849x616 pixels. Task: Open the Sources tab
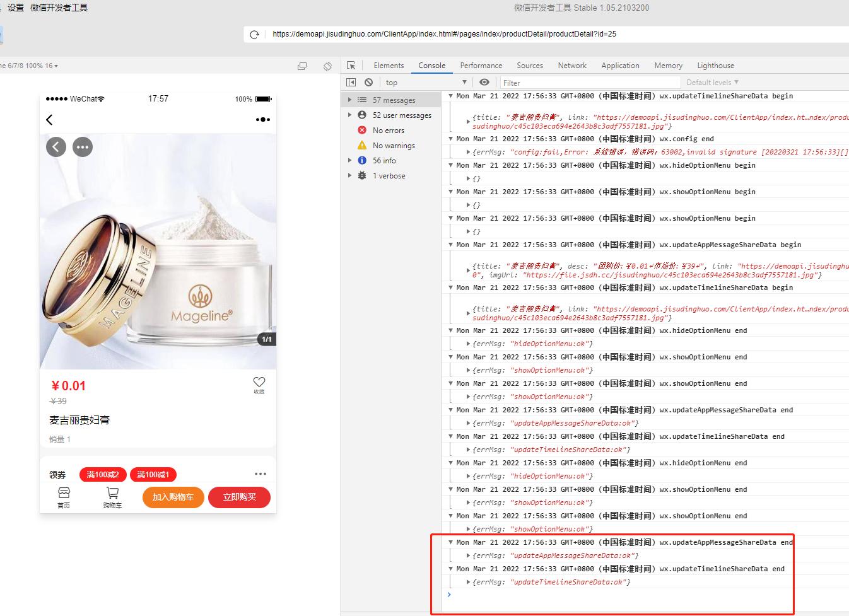530,66
